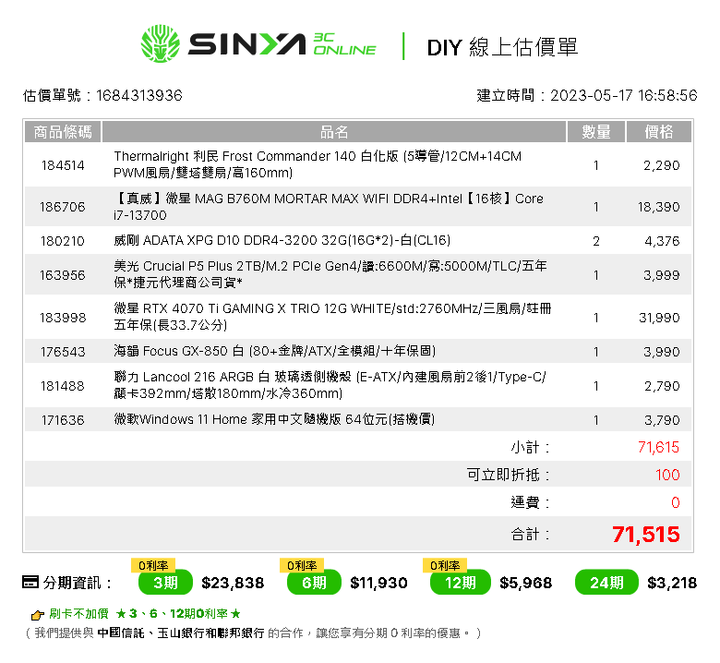Click the quote number 1684313936
Image resolution: width=720 pixels, height=663 pixels.
(x=139, y=96)
